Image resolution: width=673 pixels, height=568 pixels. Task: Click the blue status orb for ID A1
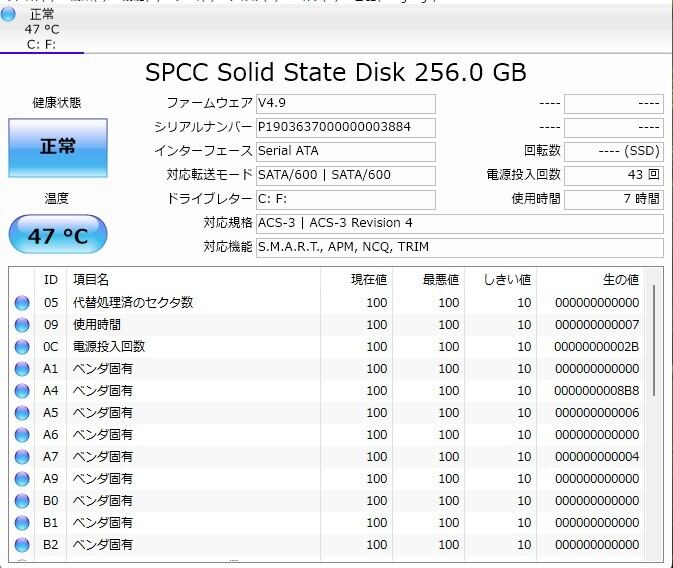tap(22, 369)
